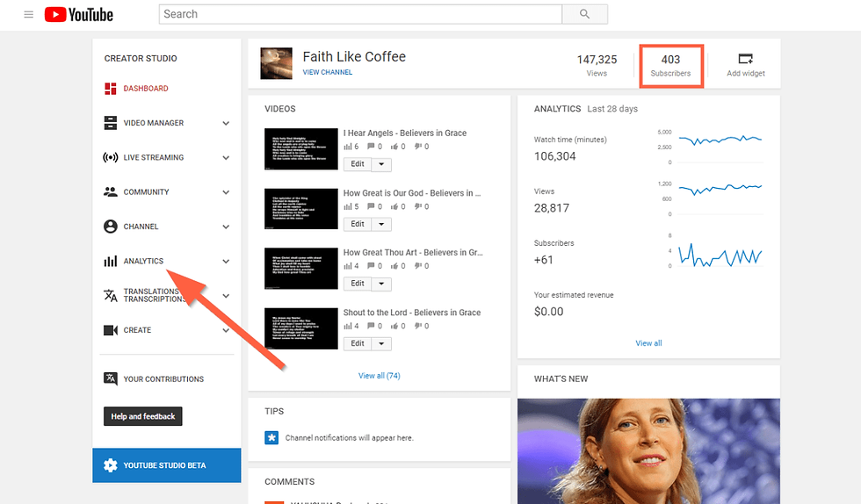The image size is (861, 504).
Task: Click Edit for How Great is Our God
Action: [358, 224]
